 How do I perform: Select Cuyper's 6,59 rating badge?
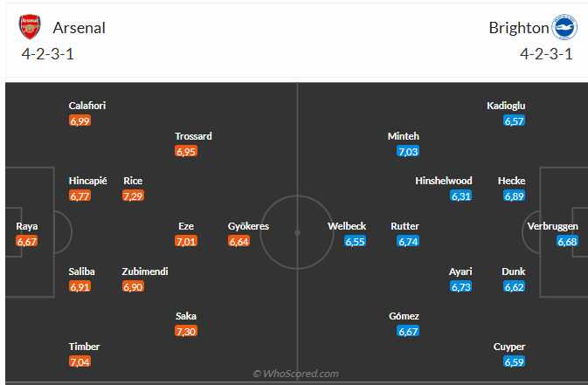(514, 361)
